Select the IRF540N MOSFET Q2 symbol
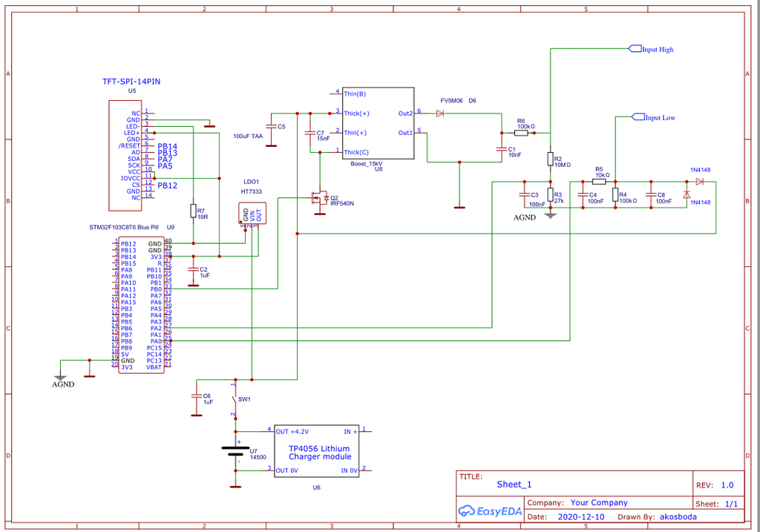760x532 pixels. point(319,197)
